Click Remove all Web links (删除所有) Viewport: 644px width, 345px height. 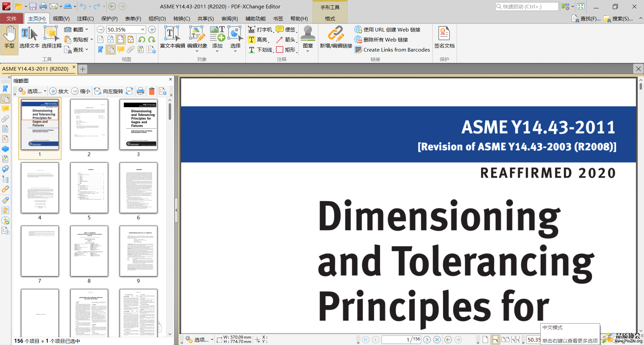pos(381,40)
